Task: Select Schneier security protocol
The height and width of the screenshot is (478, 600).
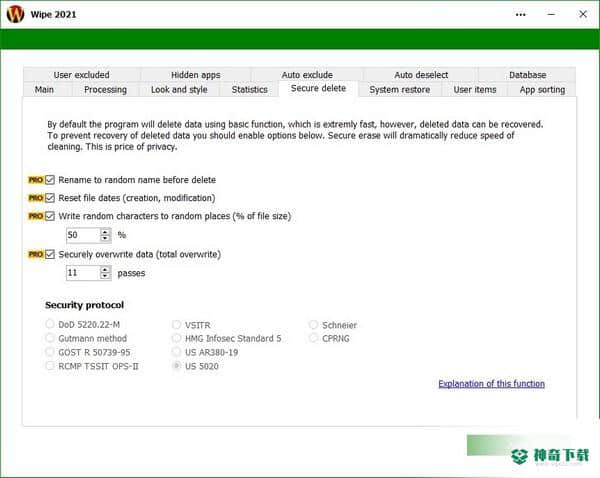Action: click(x=313, y=325)
